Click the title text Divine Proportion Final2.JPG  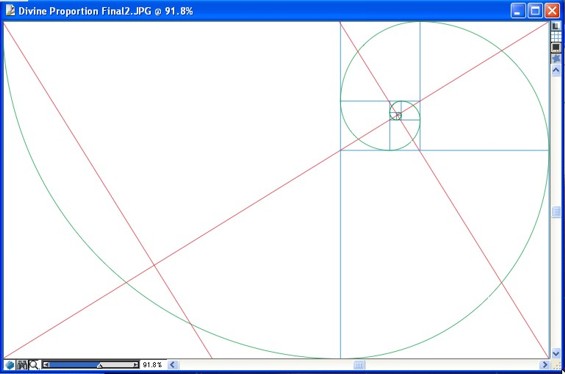[85, 11]
